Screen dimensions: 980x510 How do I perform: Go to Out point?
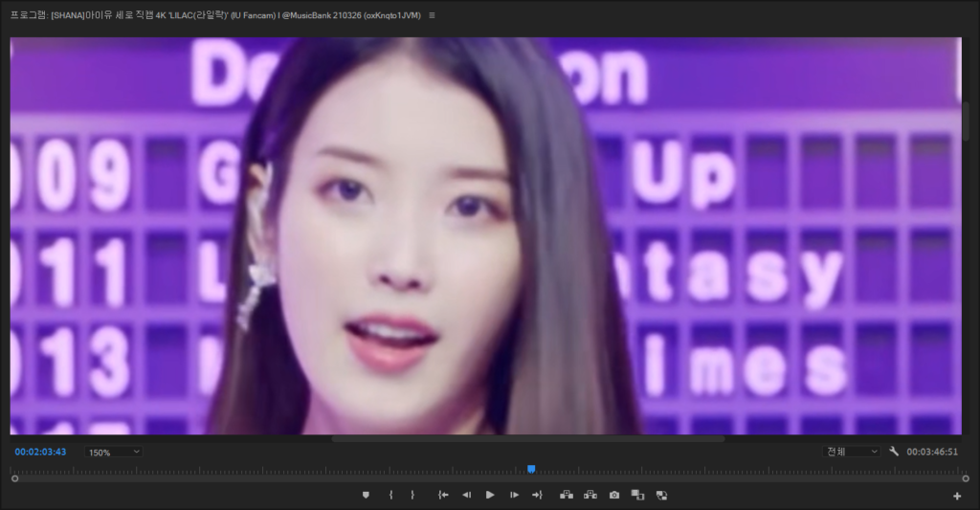pyautogui.click(x=538, y=495)
